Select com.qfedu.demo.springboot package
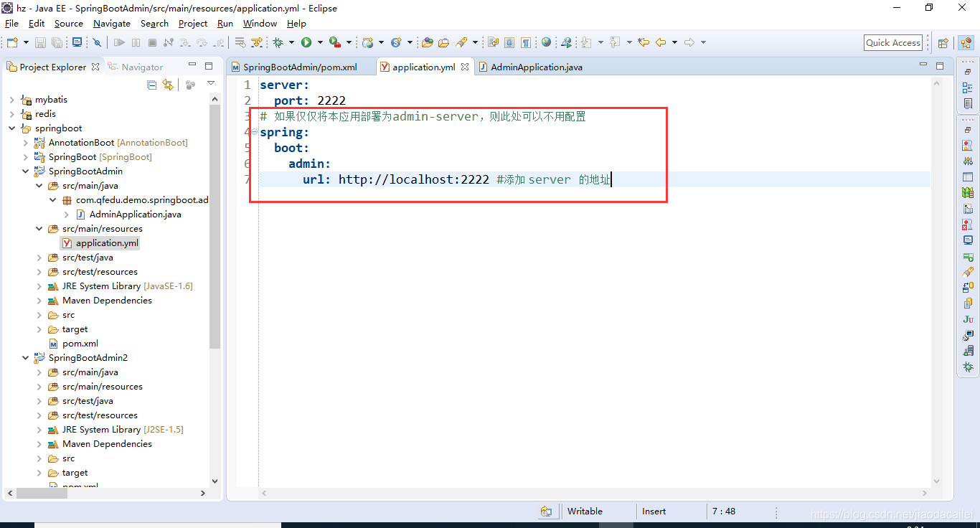 tap(136, 200)
